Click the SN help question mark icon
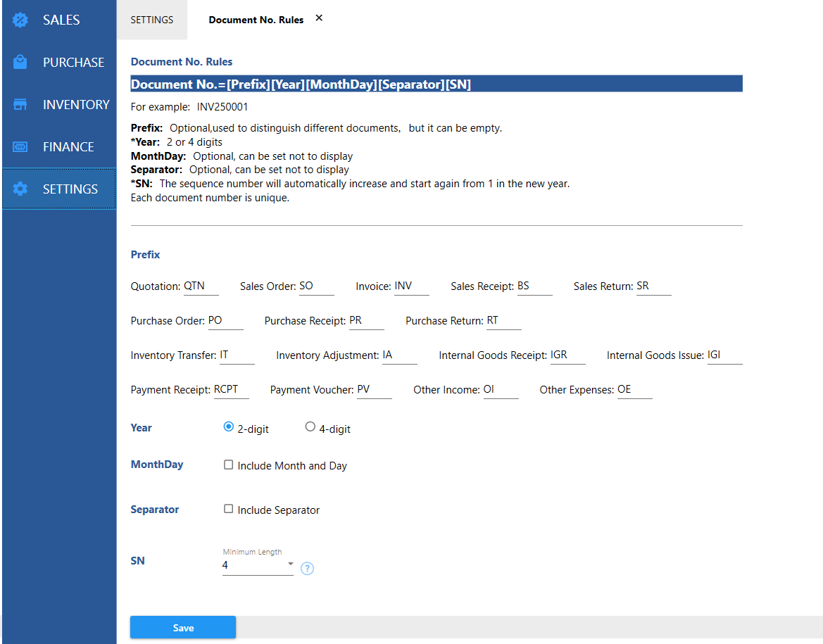 tap(307, 569)
